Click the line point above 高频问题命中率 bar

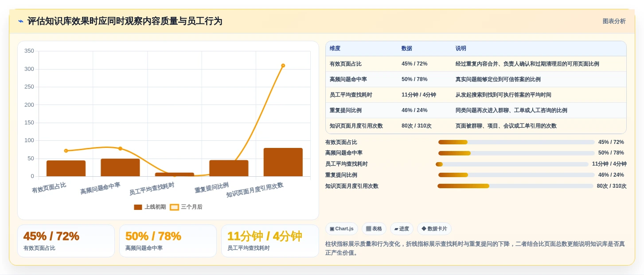point(120,148)
